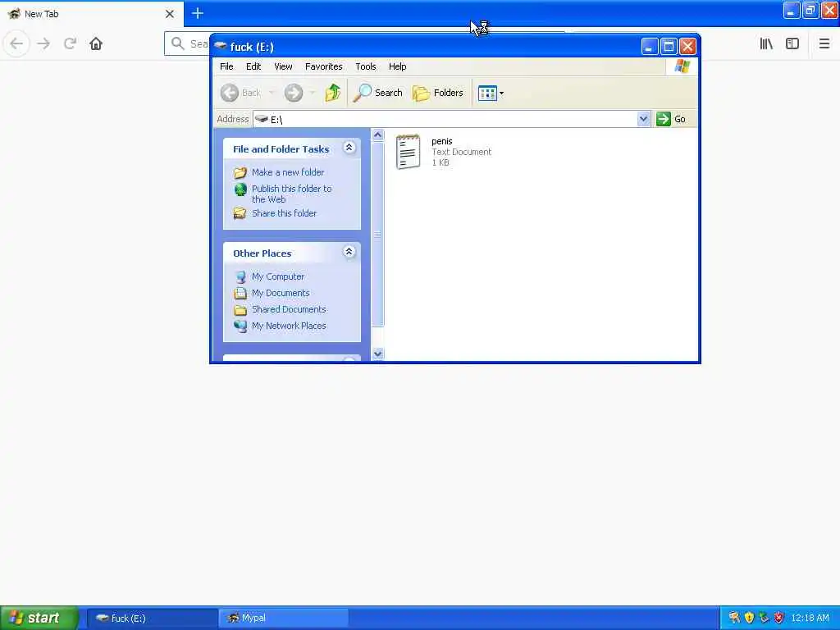Click the browser search bar field
This screenshot has height=630, width=840.
point(188,43)
